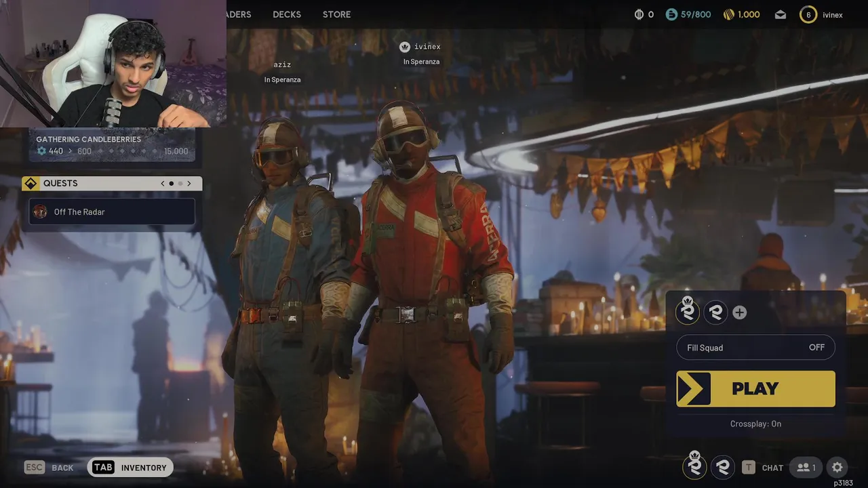
Task: Open the mail inbox icon
Action: [781, 14]
